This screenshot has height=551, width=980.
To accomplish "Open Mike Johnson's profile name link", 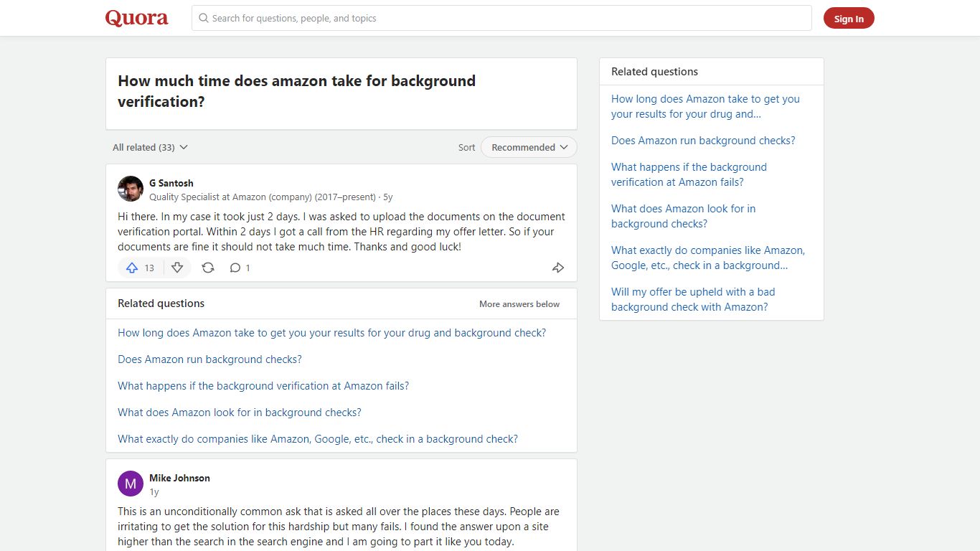I will [179, 478].
